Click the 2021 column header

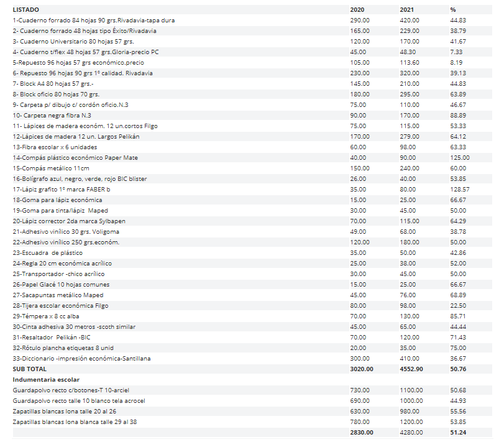coord(406,10)
